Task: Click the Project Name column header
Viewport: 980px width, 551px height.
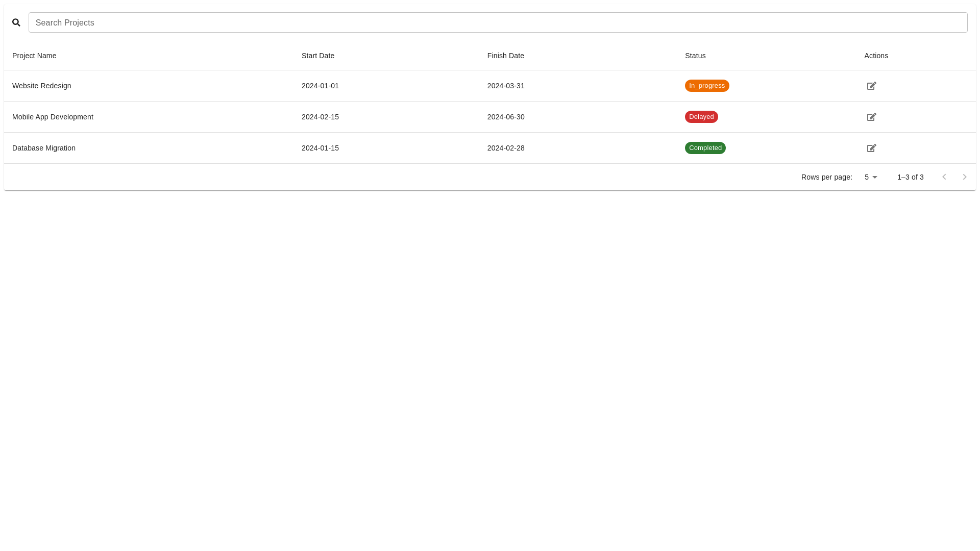Action: tap(34, 56)
